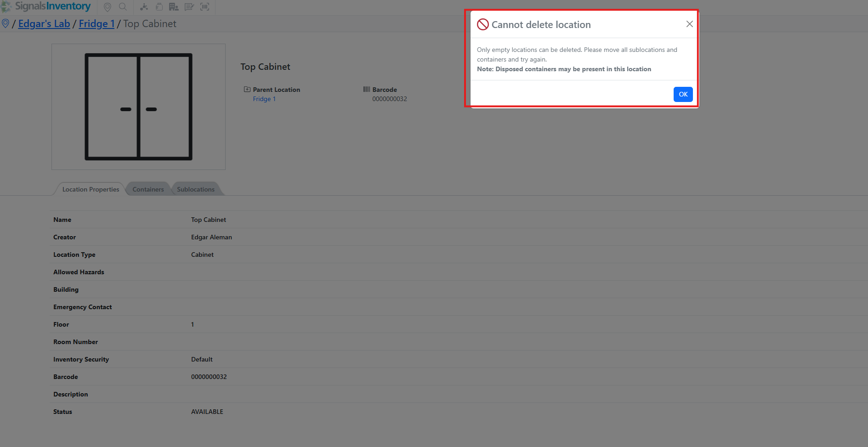Click the cabinet image thumbnail

pyautogui.click(x=138, y=107)
